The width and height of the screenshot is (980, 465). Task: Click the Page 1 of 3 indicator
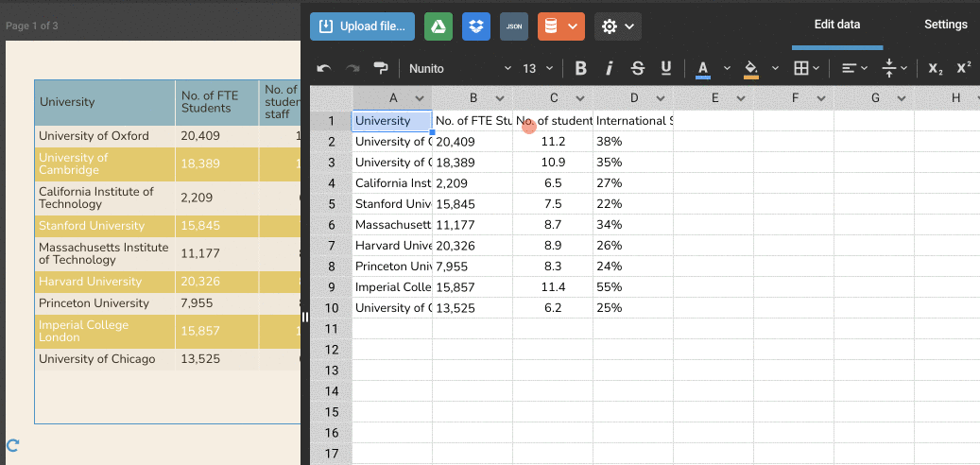pos(32,26)
